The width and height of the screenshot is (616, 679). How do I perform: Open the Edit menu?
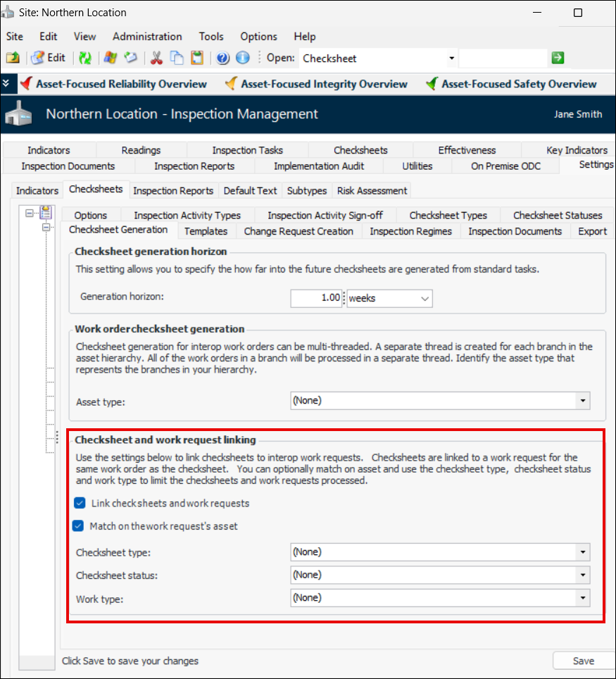[48, 37]
